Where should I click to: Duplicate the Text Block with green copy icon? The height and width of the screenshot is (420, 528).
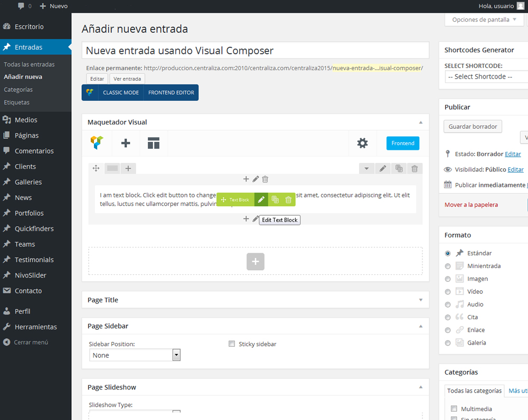275,199
